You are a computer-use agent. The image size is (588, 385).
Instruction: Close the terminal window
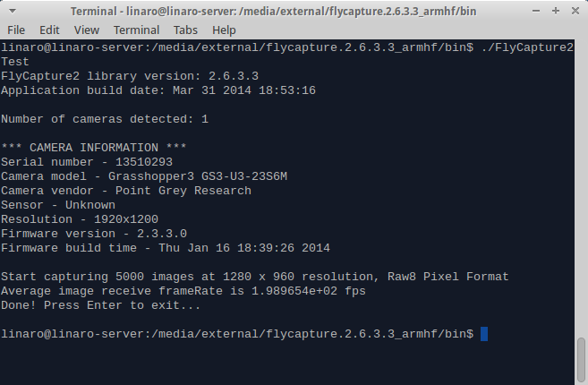click(x=575, y=11)
